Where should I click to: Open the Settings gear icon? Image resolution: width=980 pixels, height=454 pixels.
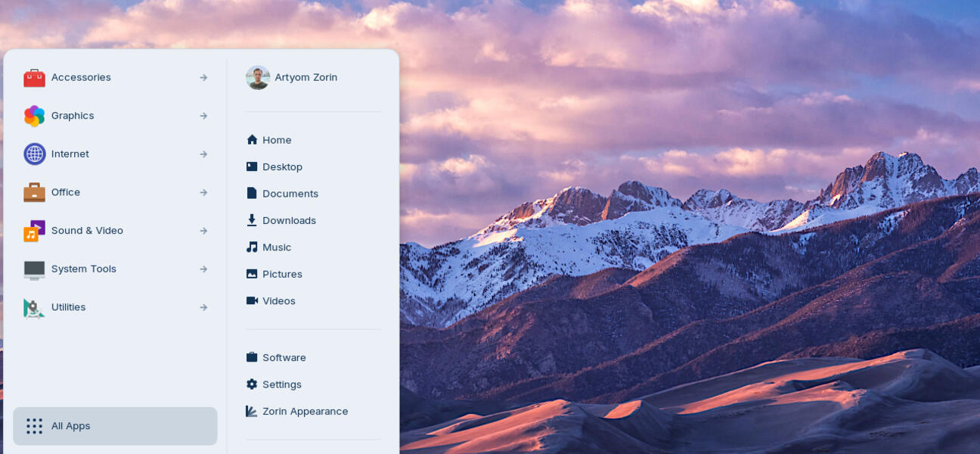[251, 384]
